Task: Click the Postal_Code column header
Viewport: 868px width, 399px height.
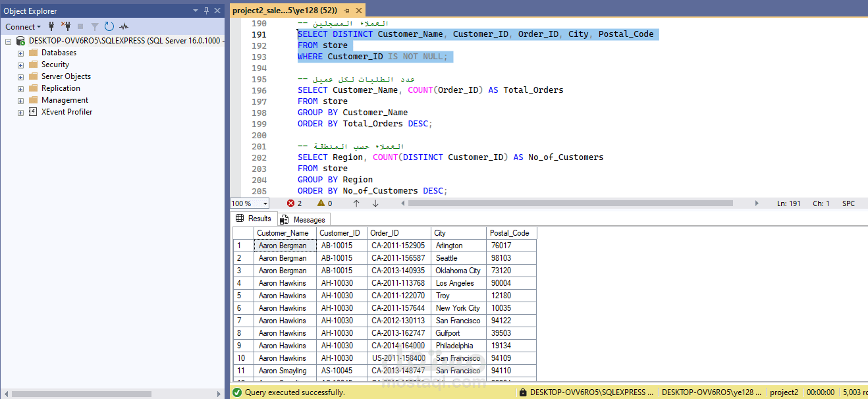Action: click(512, 233)
